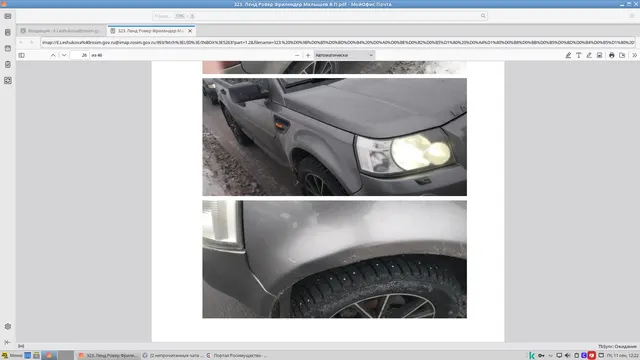This screenshot has width=640, height=360.
Task: Select the add text annotation tool
Action: pos(579,55)
